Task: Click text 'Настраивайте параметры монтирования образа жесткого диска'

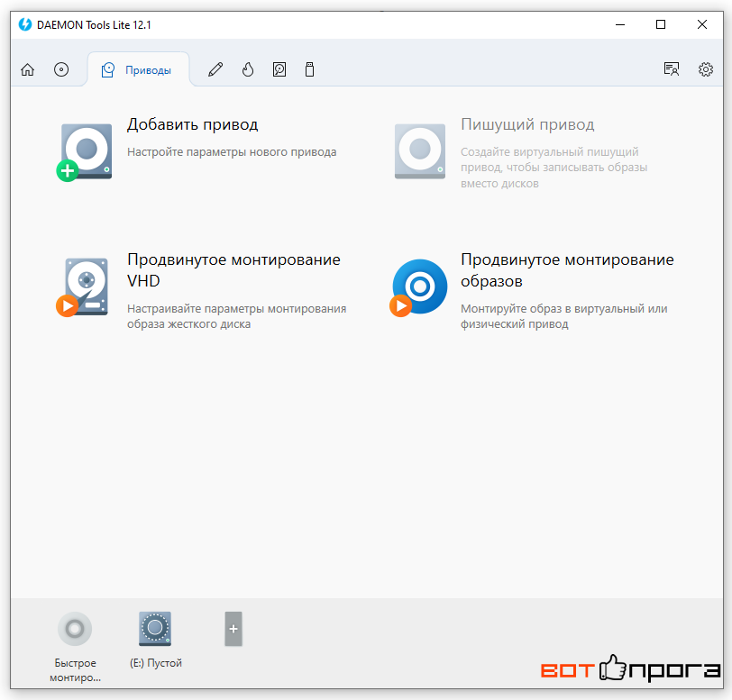Action: pyautogui.click(x=237, y=316)
